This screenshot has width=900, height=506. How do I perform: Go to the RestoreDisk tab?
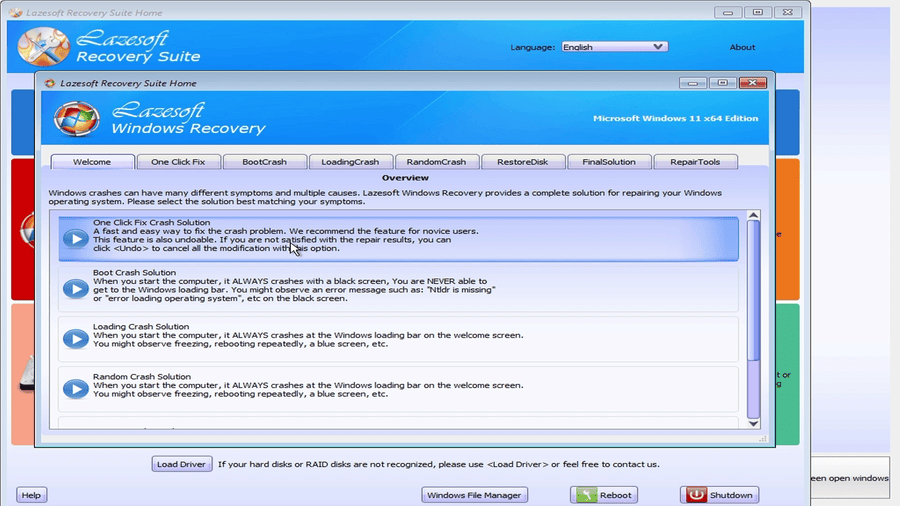point(522,162)
